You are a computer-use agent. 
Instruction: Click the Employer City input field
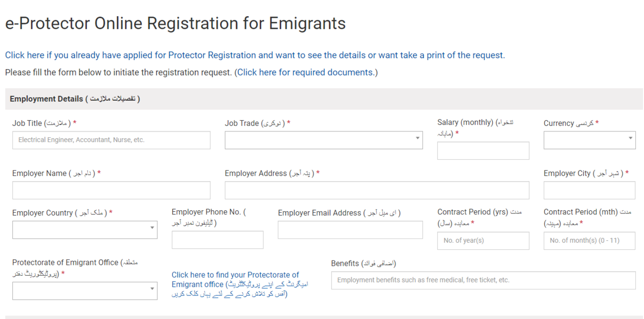coord(589,190)
